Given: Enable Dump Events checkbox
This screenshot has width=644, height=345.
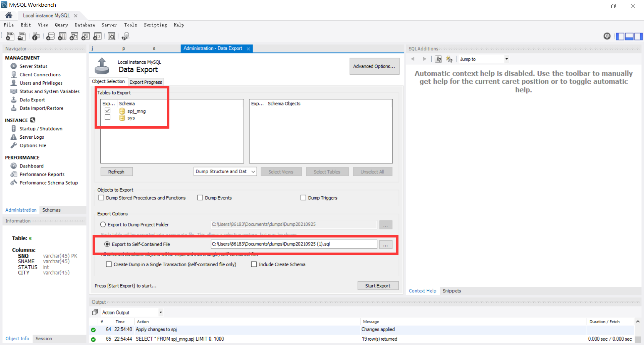Looking at the screenshot, I should point(200,198).
